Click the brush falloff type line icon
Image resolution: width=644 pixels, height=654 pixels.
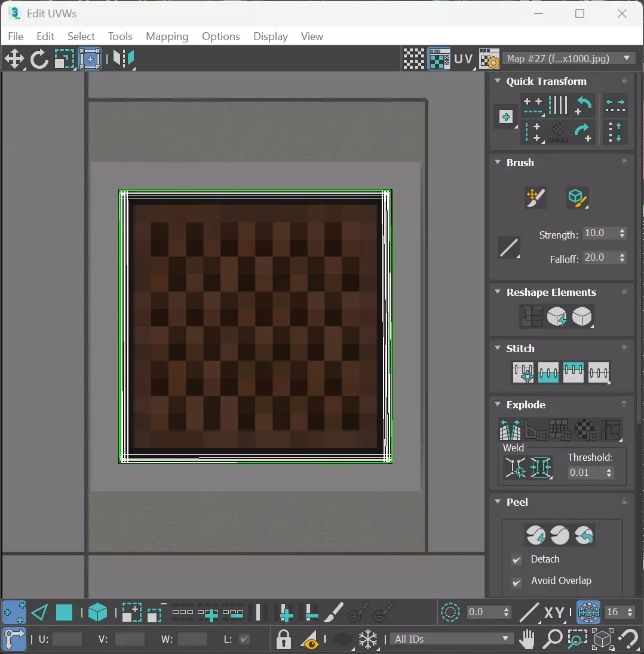[509, 247]
